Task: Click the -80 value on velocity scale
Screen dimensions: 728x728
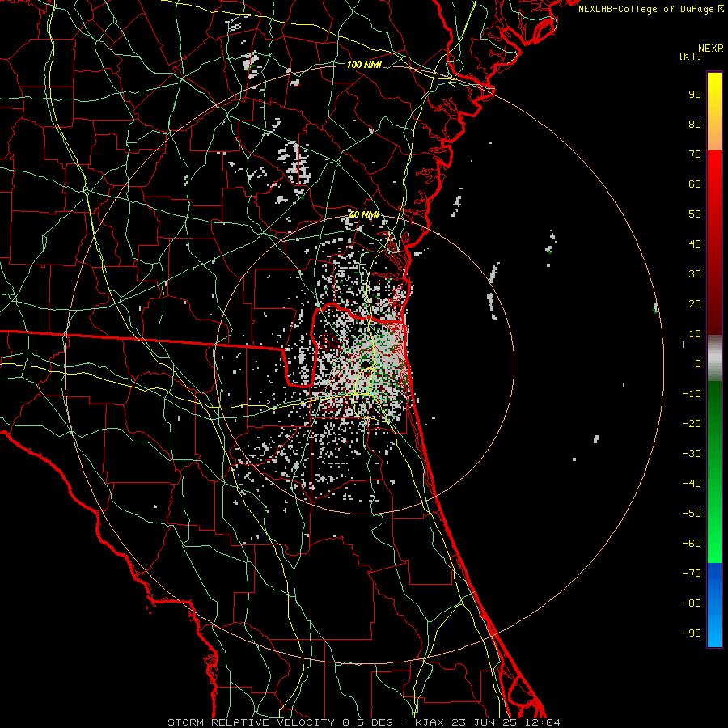Action: (x=692, y=603)
